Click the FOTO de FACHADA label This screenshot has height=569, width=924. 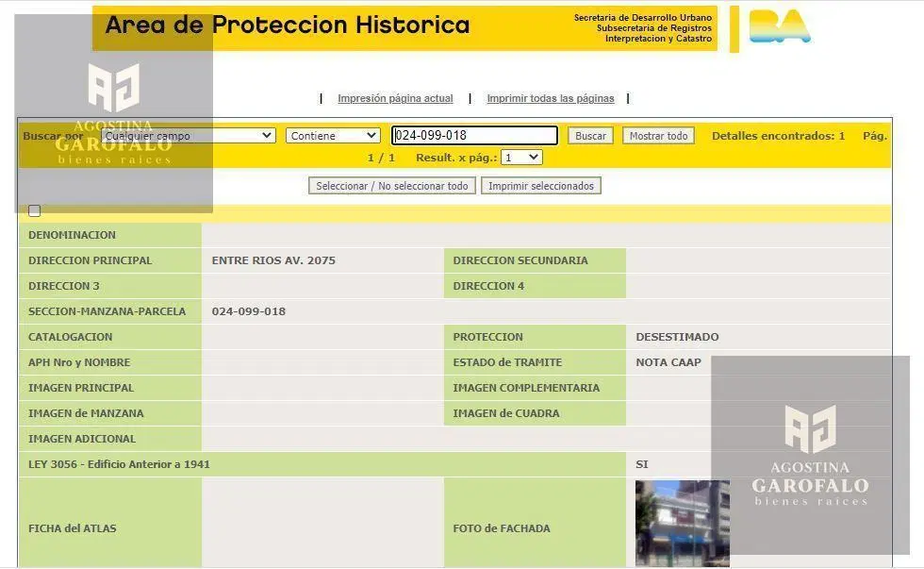click(502, 528)
